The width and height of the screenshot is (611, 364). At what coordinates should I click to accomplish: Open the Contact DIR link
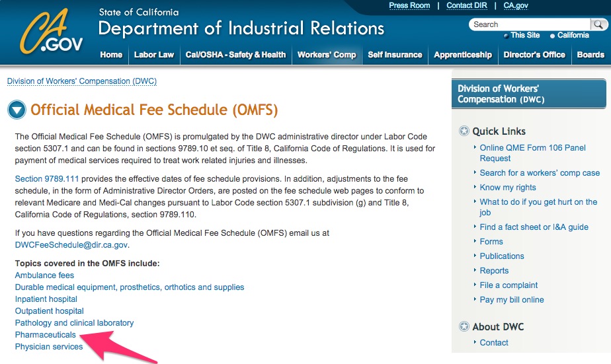[467, 5]
